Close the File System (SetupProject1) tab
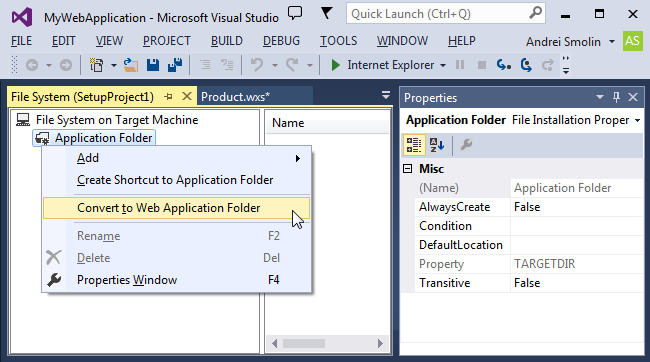The image size is (650, 362). click(187, 96)
